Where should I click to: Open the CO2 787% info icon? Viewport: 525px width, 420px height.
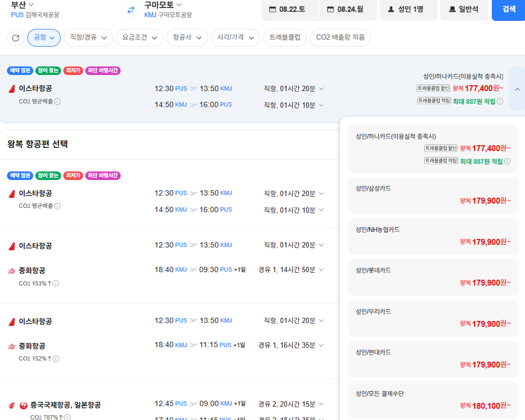(67, 417)
